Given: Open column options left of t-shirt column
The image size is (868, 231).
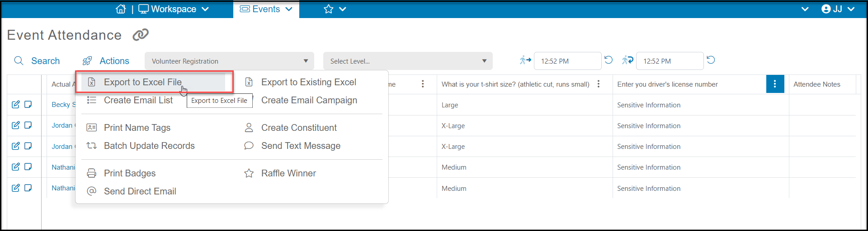Looking at the screenshot, I should tap(423, 84).
